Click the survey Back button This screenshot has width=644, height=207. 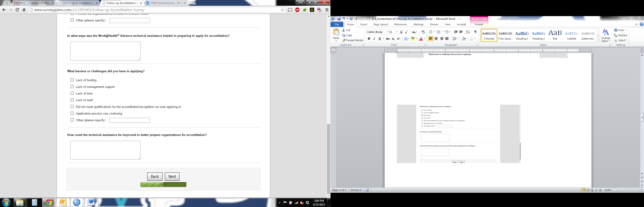click(155, 176)
